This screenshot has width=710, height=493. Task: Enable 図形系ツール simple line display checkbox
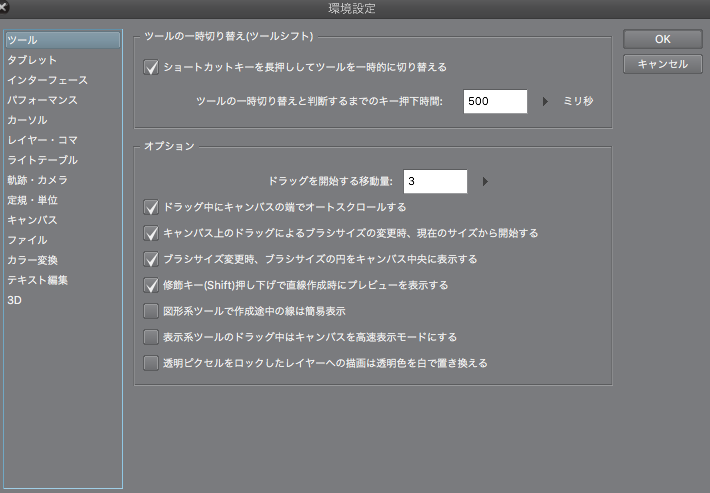pyautogui.click(x=152, y=312)
